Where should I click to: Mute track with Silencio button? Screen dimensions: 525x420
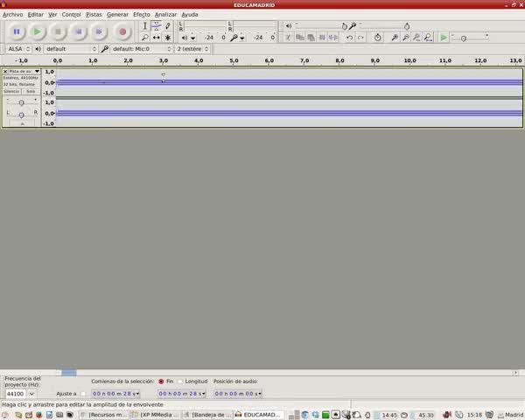click(11, 91)
